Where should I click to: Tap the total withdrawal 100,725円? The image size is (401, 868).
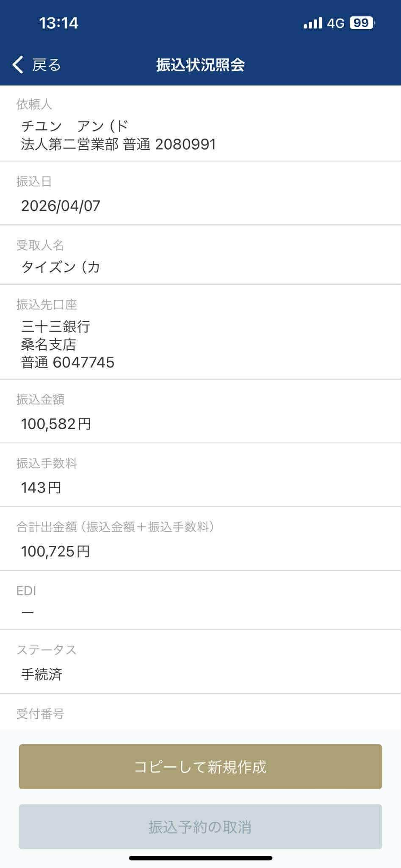[x=55, y=551]
